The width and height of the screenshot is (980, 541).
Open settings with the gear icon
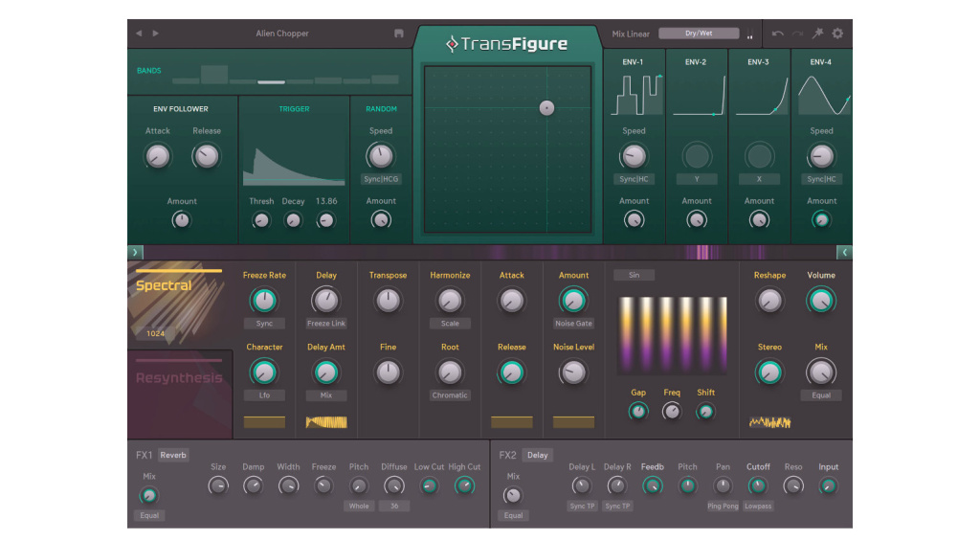[837, 34]
